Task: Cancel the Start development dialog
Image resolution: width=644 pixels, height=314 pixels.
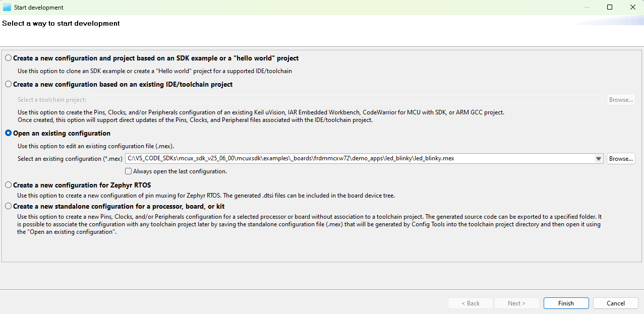Action: [x=615, y=303]
